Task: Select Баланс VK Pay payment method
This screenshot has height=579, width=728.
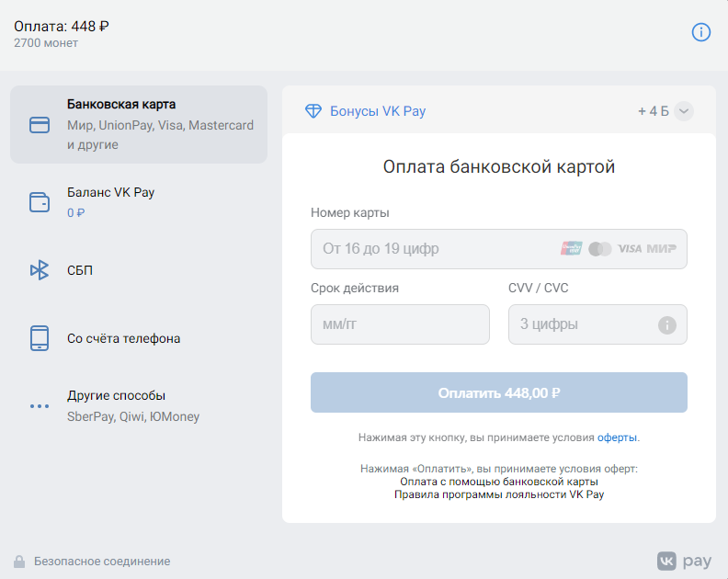Action: pyautogui.click(x=139, y=202)
